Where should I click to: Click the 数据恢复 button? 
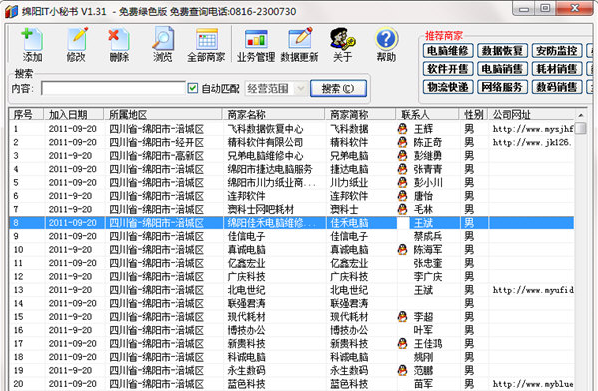pos(502,51)
